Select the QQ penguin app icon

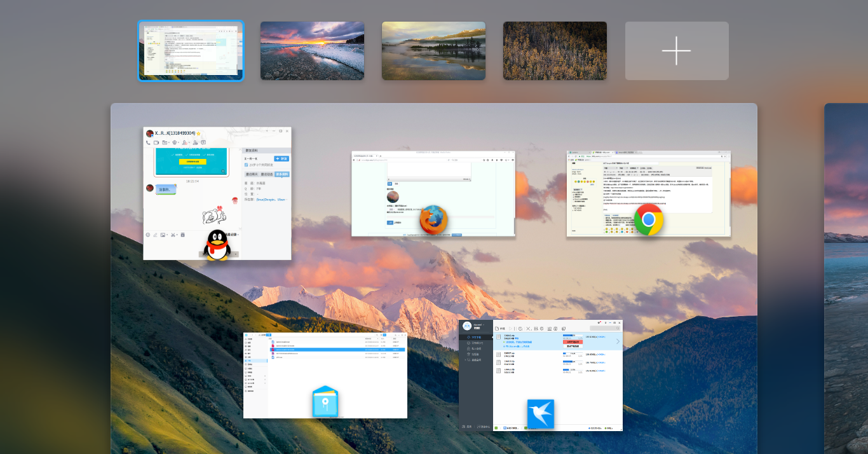pos(217,245)
